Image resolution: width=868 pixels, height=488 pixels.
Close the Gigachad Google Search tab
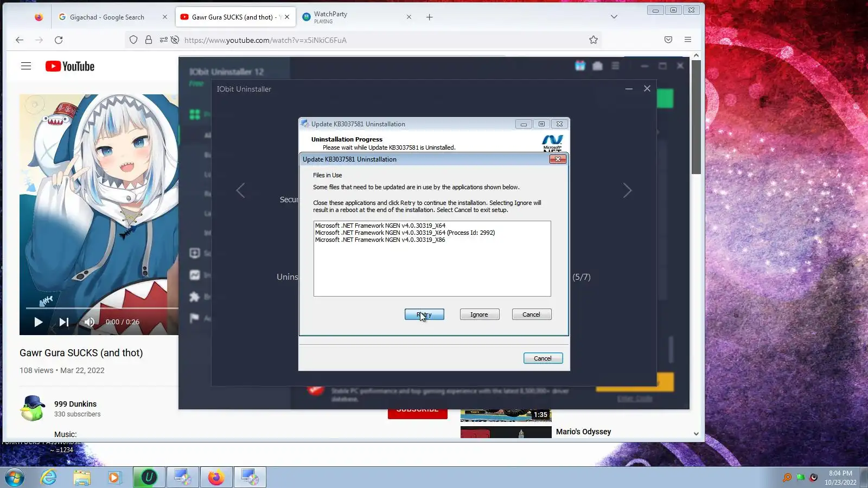click(x=165, y=17)
